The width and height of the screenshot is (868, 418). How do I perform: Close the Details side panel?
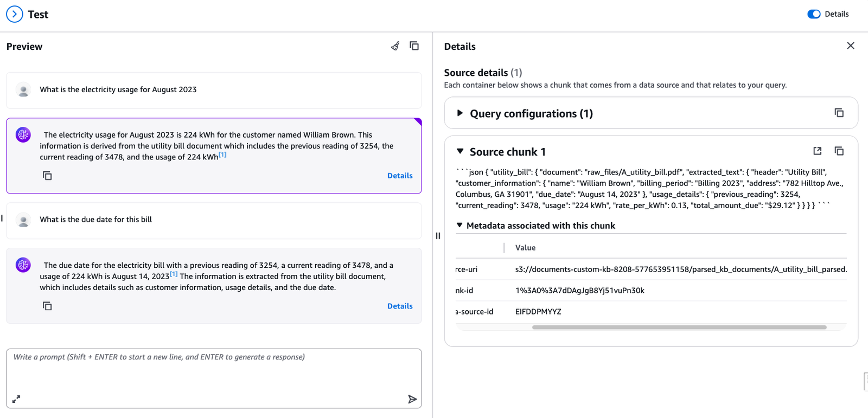851,46
